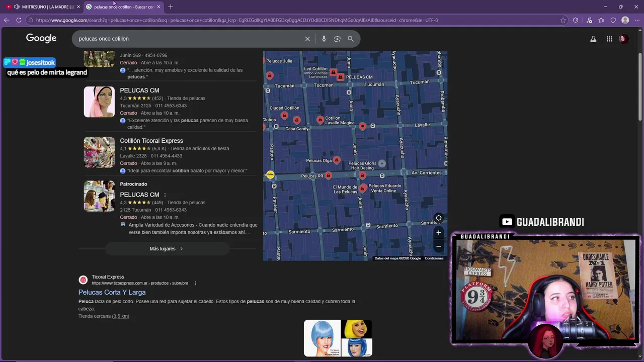This screenshot has height=362, width=644.
Task: Open the map Condiciones link
Action: point(434,258)
